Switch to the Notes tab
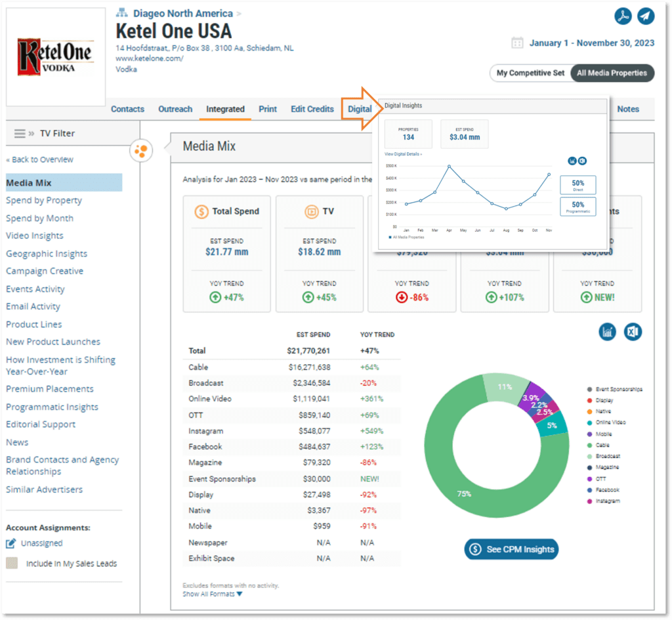The image size is (672, 620). [628, 109]
